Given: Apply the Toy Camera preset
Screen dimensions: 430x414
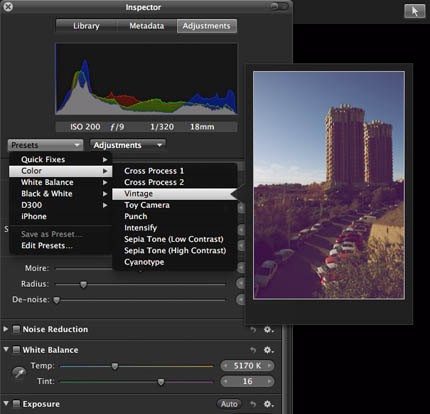Looking at the screenshot, I should coord(175,205).
